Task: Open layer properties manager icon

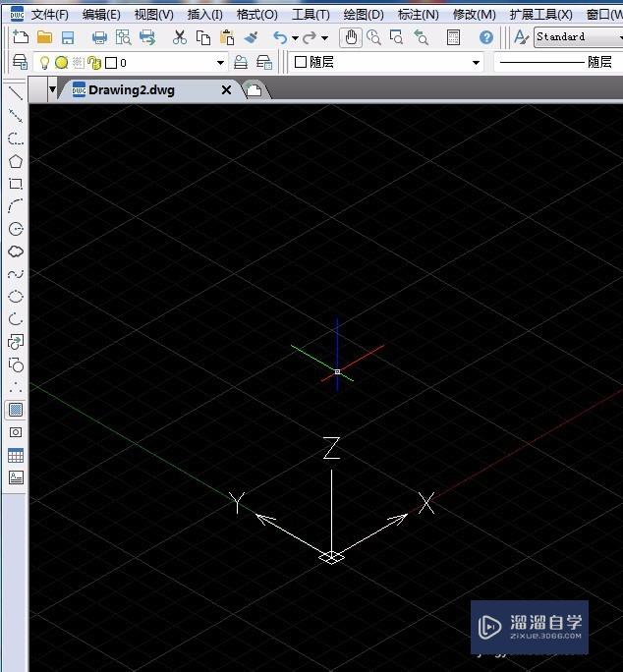Action: click(20, 62)
